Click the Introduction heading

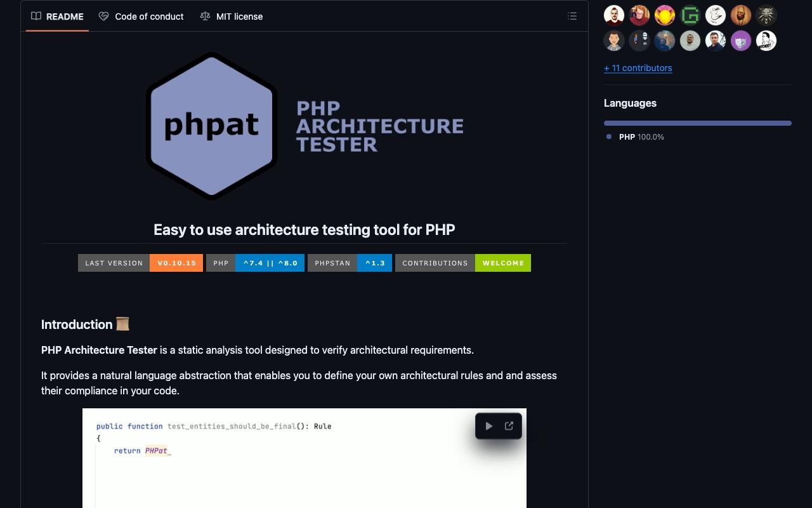click(x=86, y=324)
